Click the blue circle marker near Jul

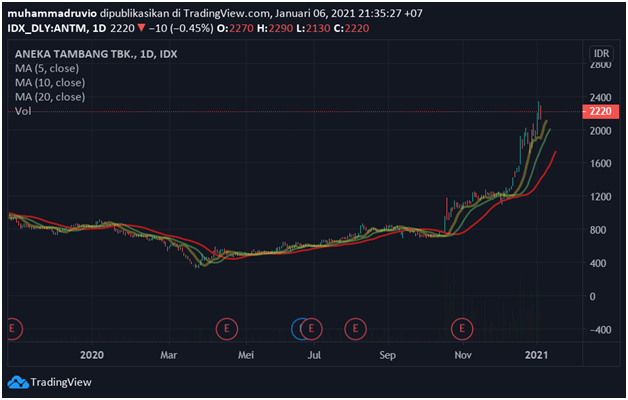coord(300,327)
